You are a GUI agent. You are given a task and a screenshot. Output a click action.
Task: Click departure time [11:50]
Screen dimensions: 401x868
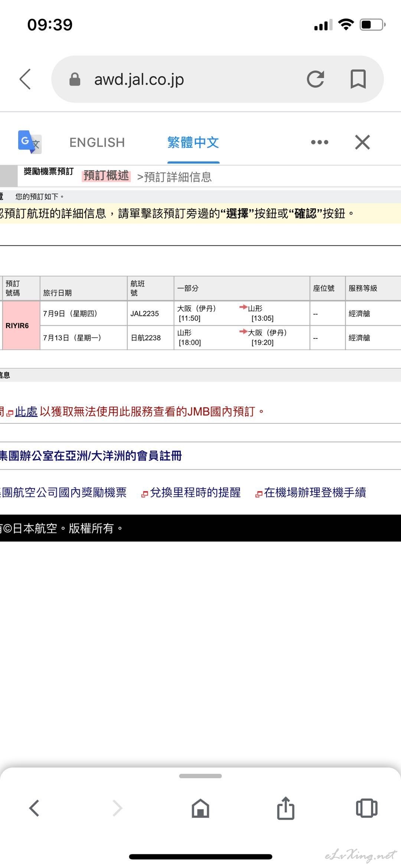pos(189,318)
